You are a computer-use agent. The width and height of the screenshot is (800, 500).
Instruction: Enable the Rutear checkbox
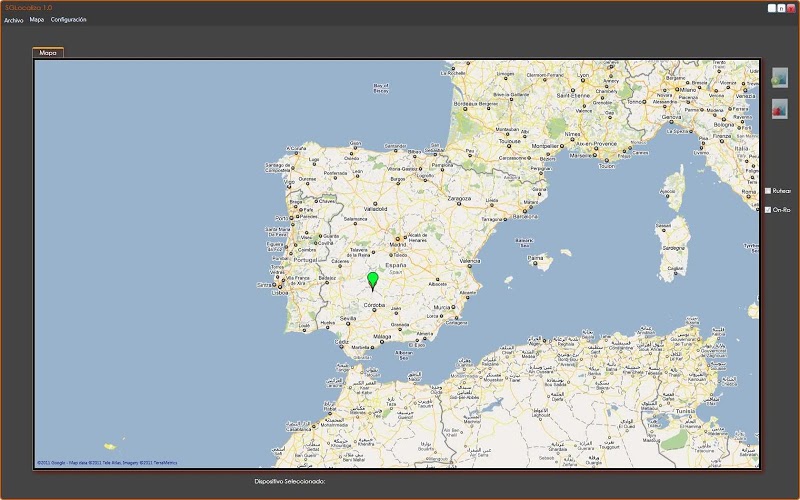tap(768, 191)
